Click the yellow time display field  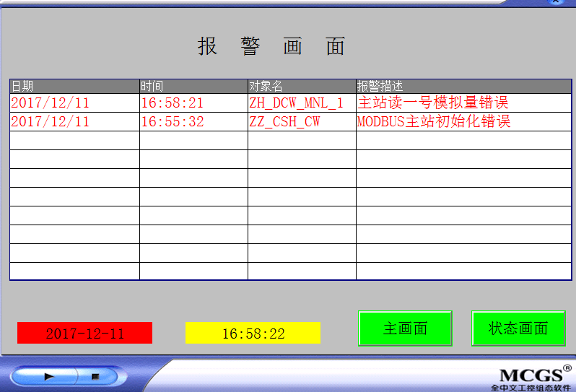253,333
